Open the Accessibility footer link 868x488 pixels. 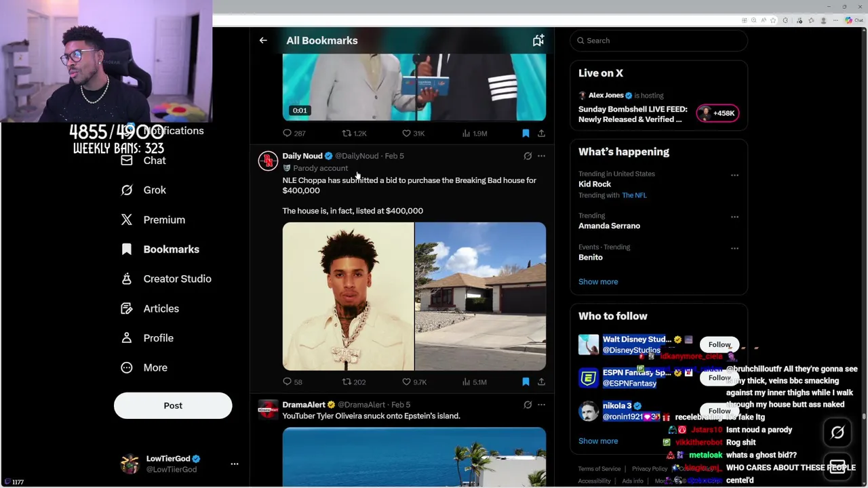click(595, 481)
